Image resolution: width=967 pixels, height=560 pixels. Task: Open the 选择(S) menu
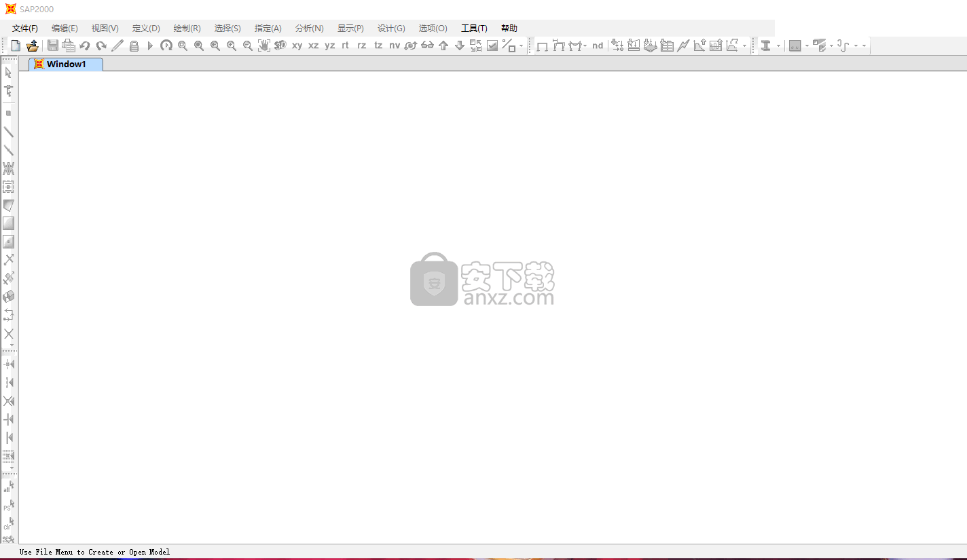point(227,28)
